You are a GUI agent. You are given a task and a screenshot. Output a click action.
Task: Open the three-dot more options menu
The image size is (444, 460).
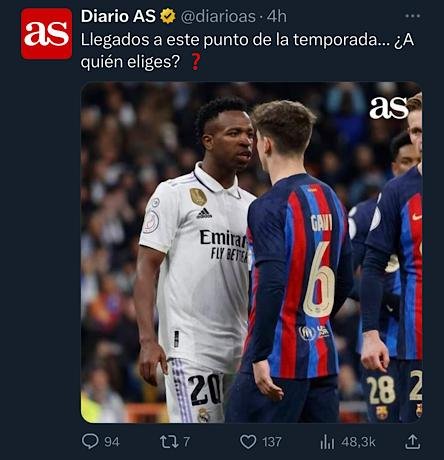412,16
